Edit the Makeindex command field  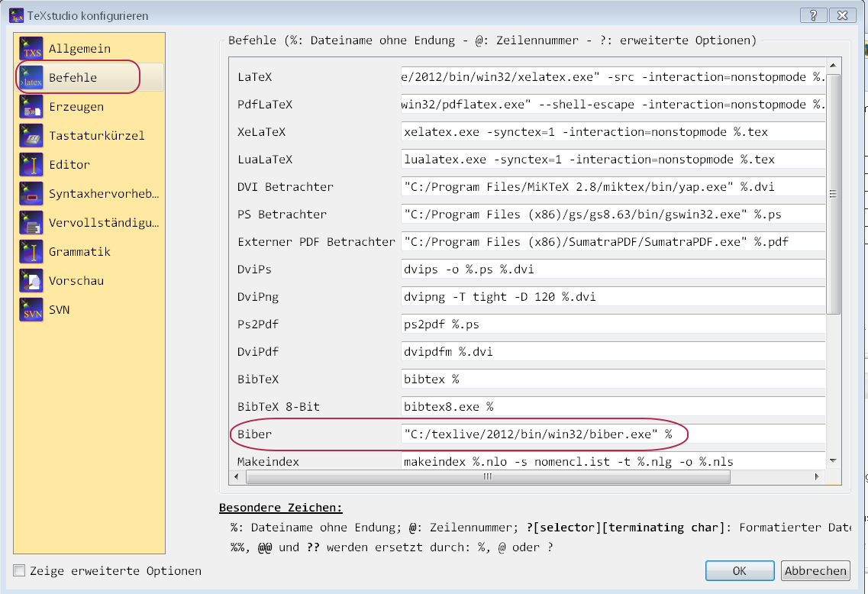pyautogui.click(x=613, y=461)
